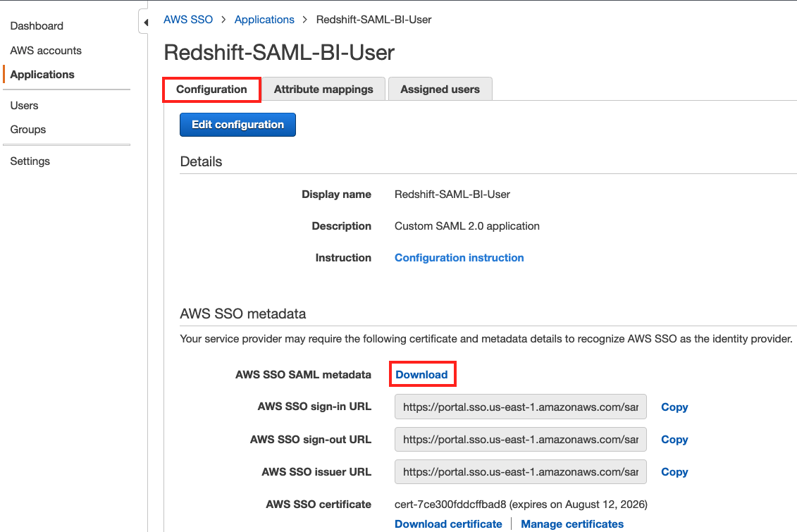Go to AWS accounts page
This screenshot has width=797, height=532.
point(46,51)
